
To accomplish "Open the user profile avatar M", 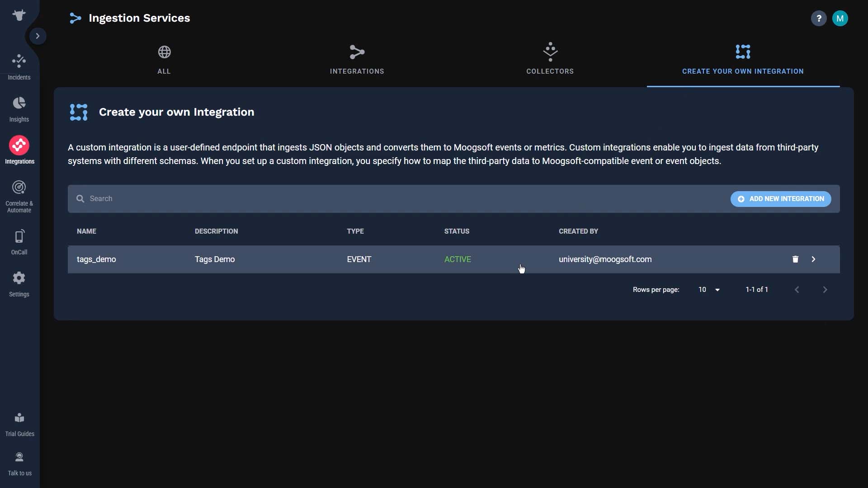I will (x=840, y=19).
